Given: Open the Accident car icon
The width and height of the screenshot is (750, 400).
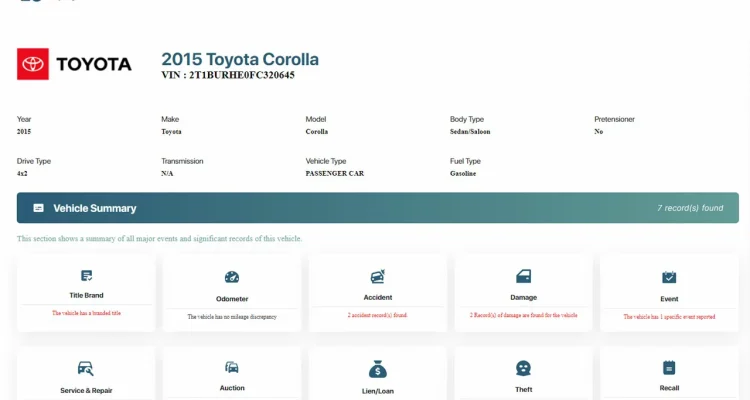Looking at the screenshot, I should [378, 276].
